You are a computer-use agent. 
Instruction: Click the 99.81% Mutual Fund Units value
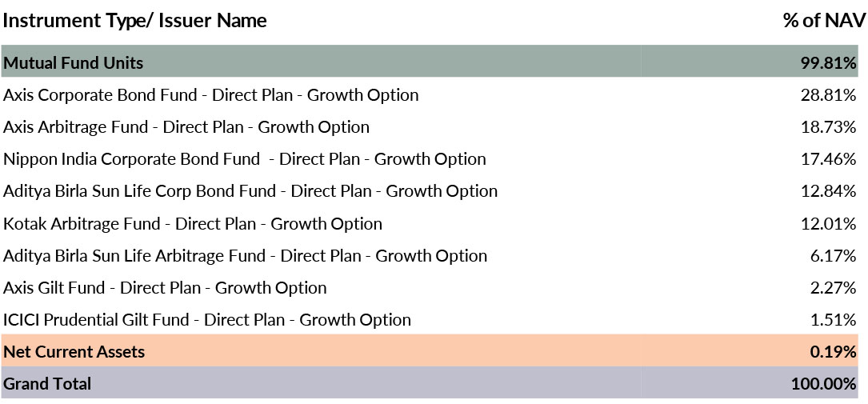click(829, 62)
